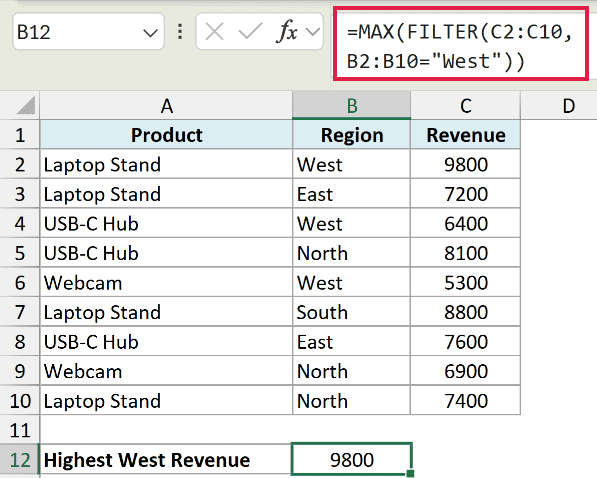Viewport: 597px width, 478px height.
Task: Select column D header
Action: [559, 106]
